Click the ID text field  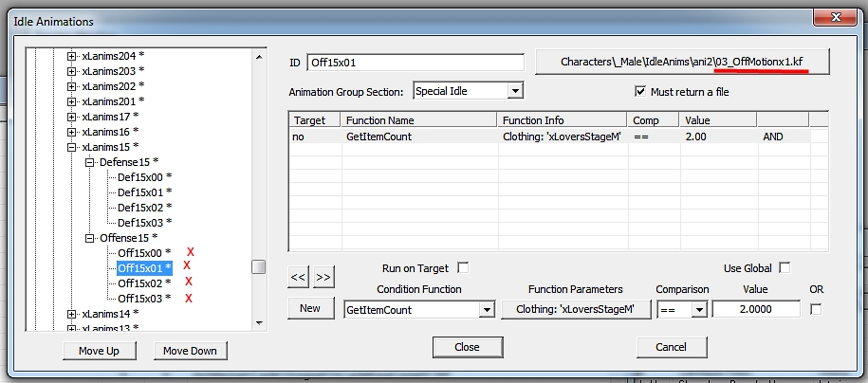tap(416, 63)
